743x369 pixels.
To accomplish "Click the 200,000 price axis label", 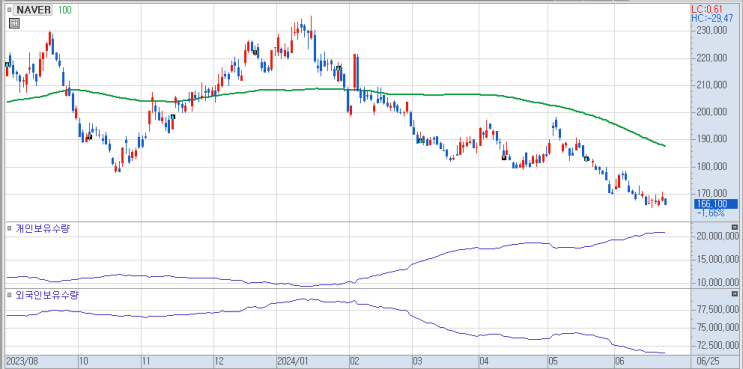I will click(711, 112).
